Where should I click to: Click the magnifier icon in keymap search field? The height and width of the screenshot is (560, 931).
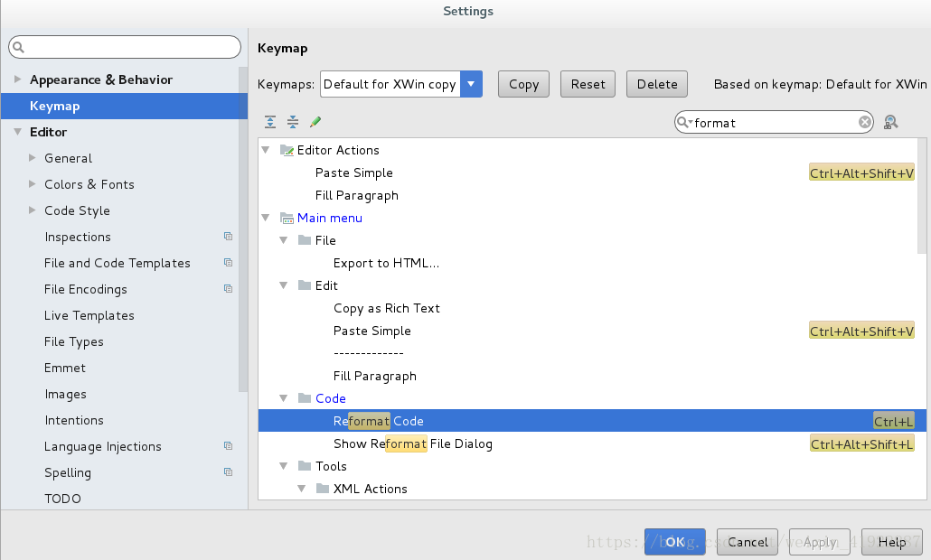click(x=684, y=122)
